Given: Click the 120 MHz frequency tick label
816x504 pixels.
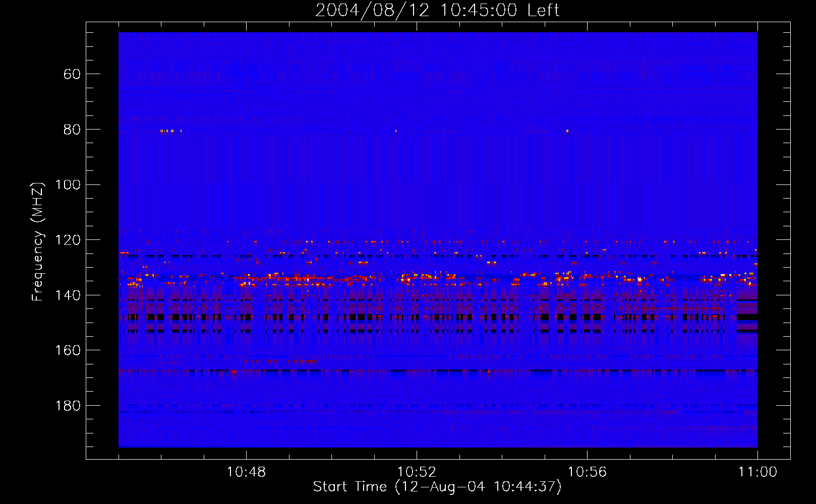Looking at the screenshot, I should pos(68,240).
